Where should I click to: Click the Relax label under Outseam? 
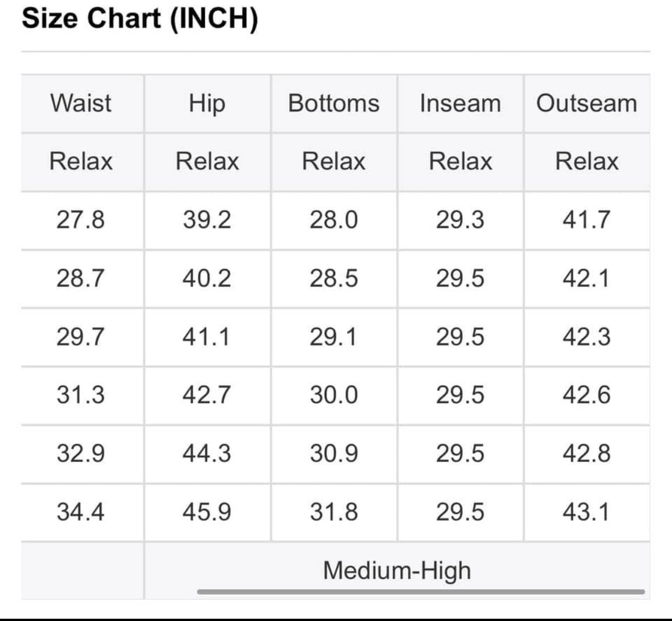click(x=587, y=161)
